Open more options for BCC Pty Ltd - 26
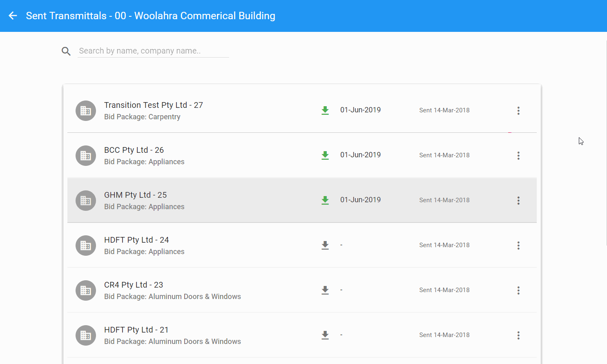Screen dimensions: 607x364 coord(518,156)
